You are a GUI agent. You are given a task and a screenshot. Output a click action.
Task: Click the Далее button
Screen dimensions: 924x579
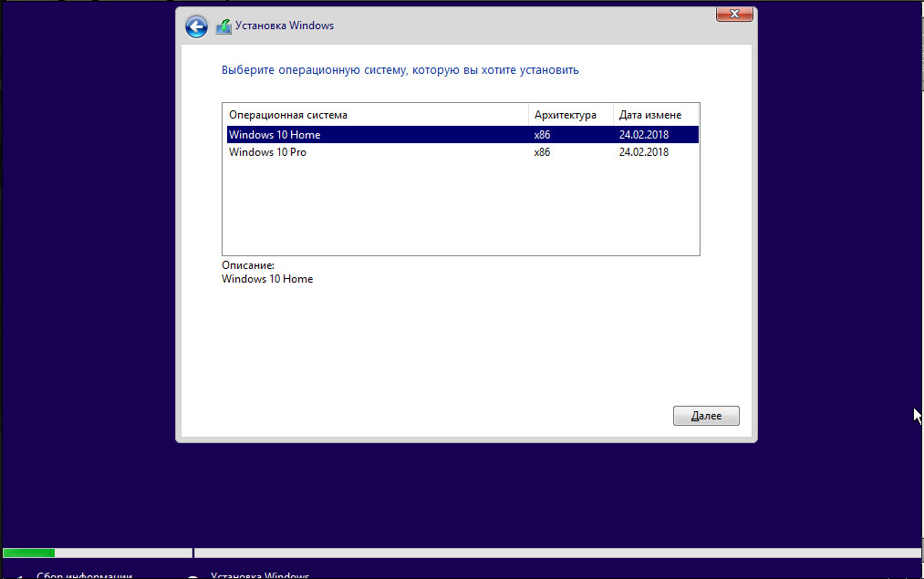tap(706, 416)
